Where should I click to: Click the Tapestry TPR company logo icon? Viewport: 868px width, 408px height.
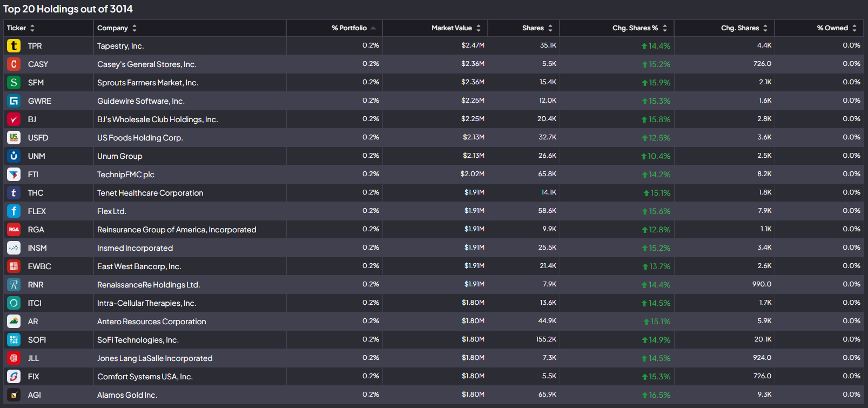[x=14, y=46]
